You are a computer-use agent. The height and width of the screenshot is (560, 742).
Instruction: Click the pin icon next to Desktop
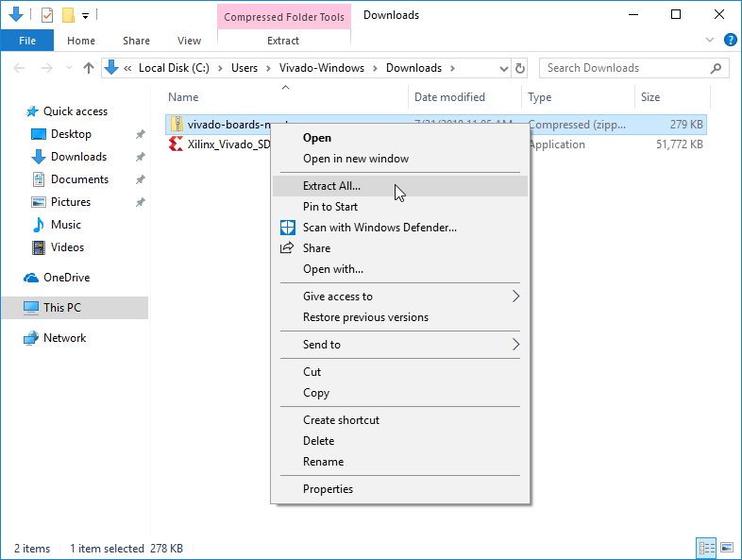pos(140,134)
